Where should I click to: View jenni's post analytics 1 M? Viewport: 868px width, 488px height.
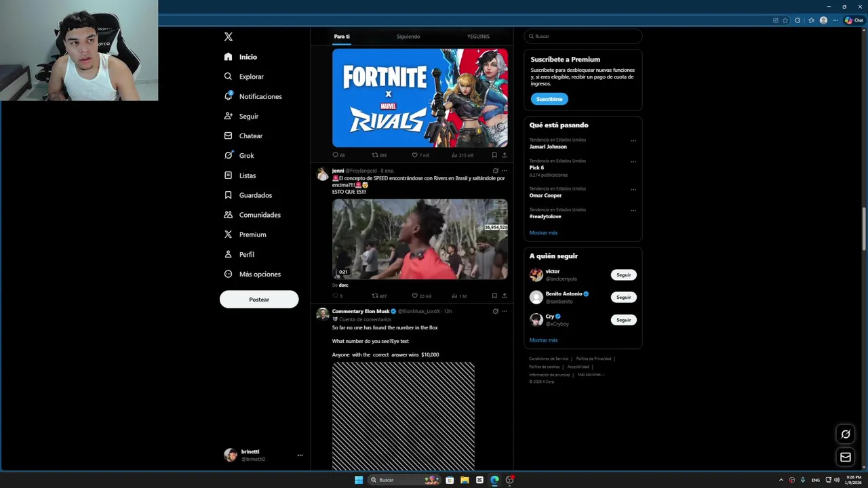click(459, 296)
